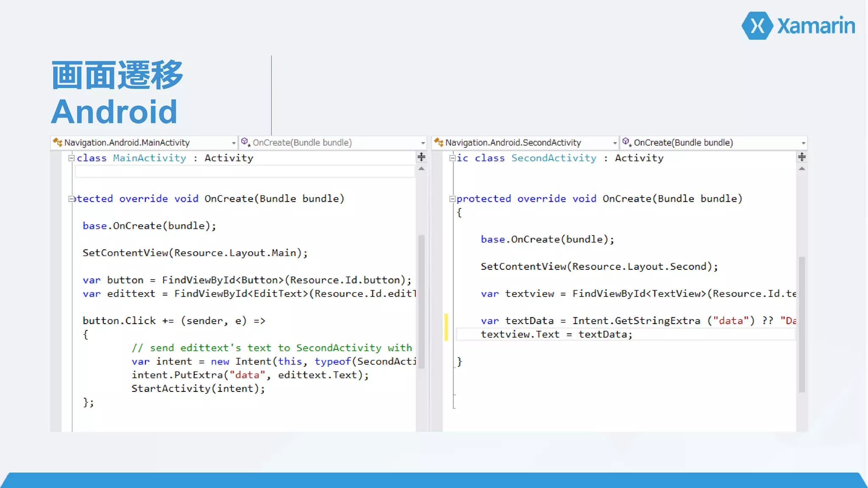Click the MainActivity class icon in navigation bar
Image resolution: width=868 pixels, height=488 pixels.
click(x=58, y=142)
